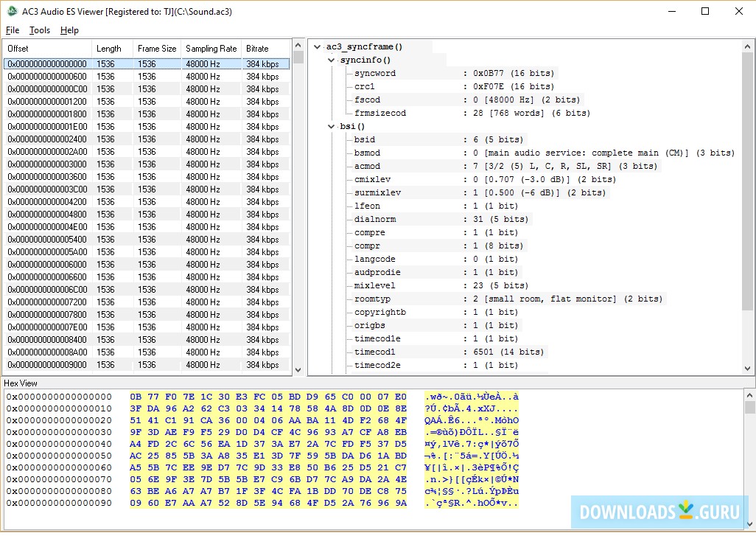Select the acmod tree entry
This screenshot has height=536, width=756.
(x=367, y=167)
